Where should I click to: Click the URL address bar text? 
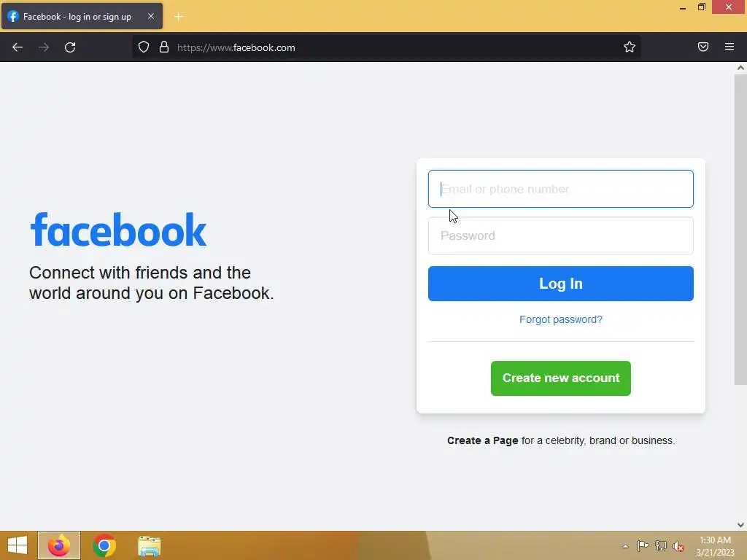coord(236,47)
